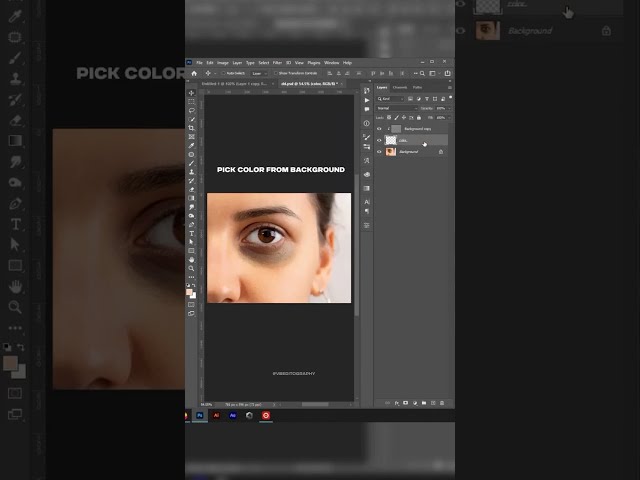The image size is (640, 480).
Task: Switch to the Paths tab
Action: click(x=417, y=87)
